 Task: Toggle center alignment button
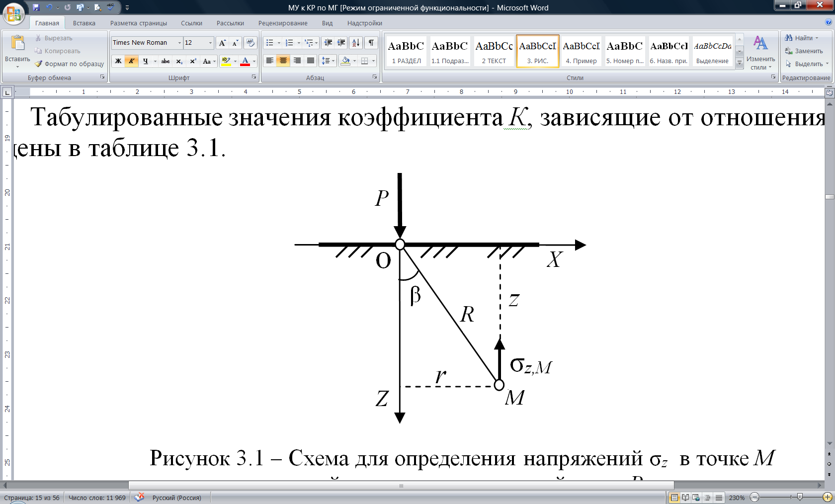coord(283,61)
